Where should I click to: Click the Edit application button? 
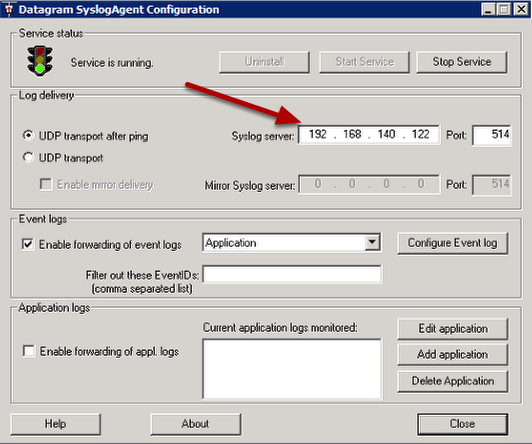point(453,328)
